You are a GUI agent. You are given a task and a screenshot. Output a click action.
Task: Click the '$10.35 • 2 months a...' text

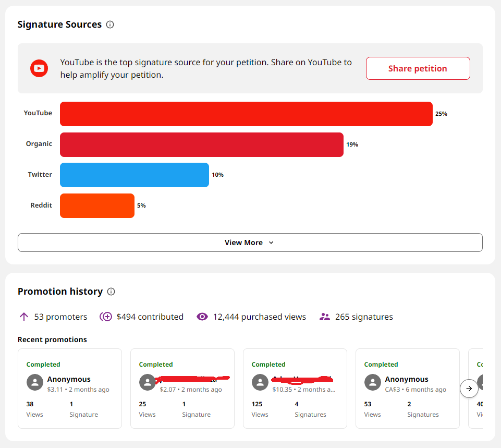pos(304,390)
